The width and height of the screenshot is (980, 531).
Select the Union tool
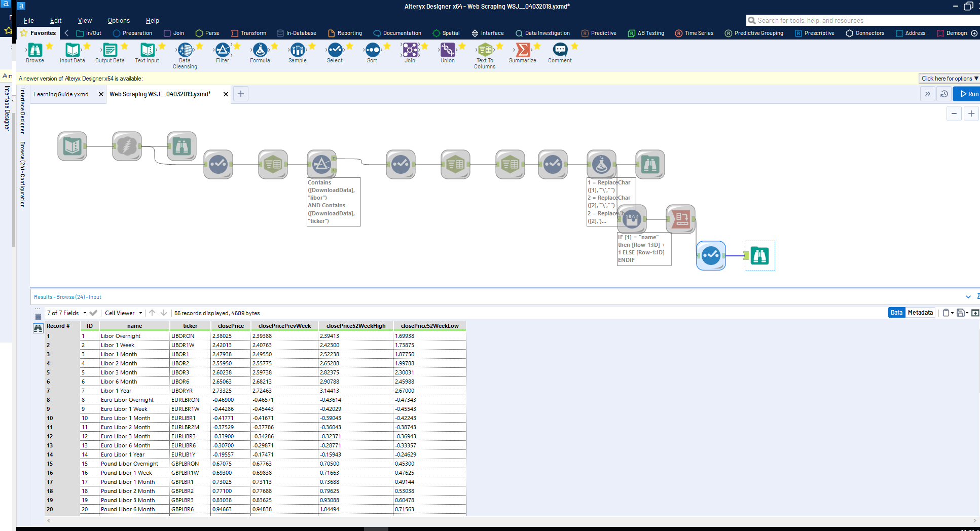pyautogui.click(x=448, y=51)
